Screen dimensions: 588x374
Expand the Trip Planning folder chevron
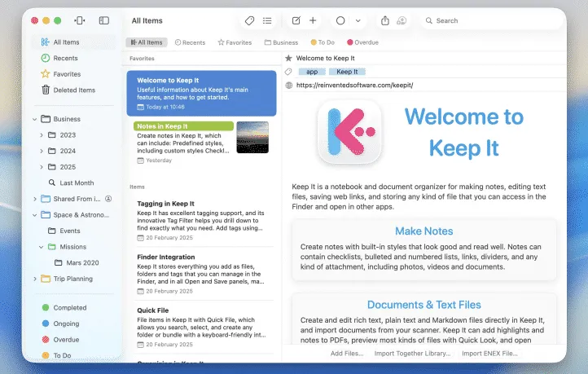[x=34, y=279]
